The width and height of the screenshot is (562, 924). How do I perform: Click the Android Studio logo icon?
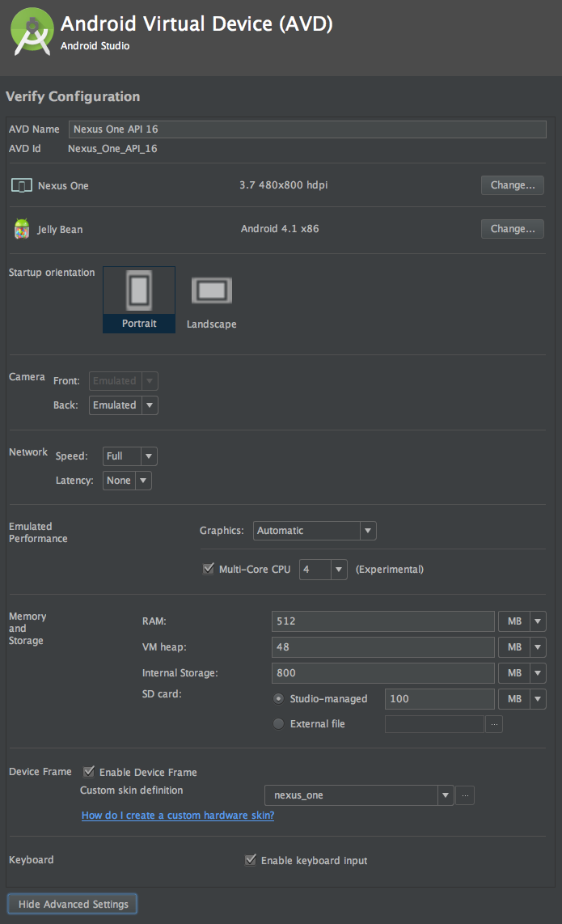[x=32, y=32]
